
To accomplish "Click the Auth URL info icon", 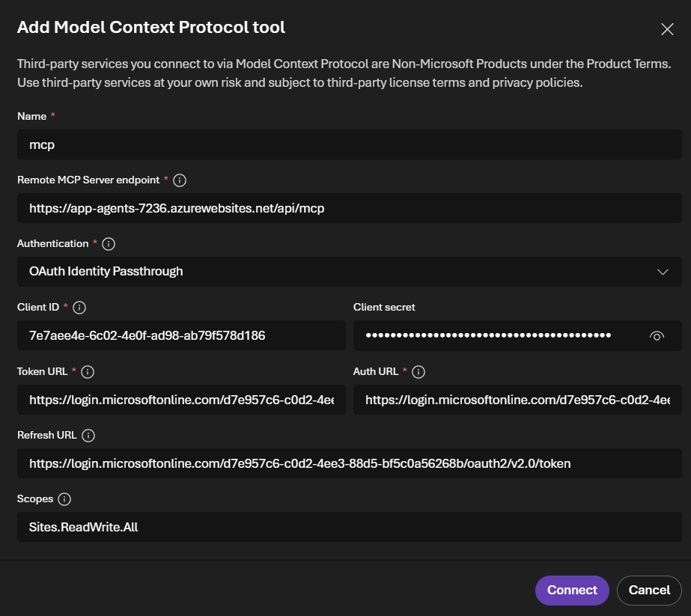I will [419, 372].
